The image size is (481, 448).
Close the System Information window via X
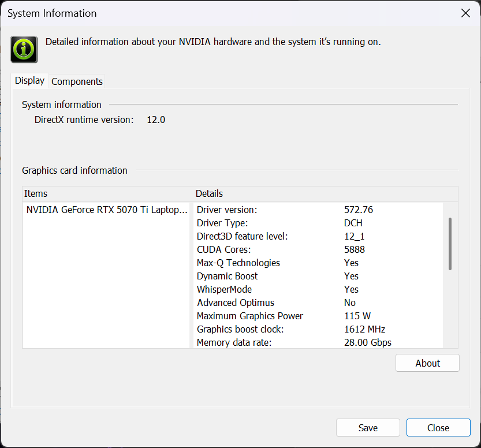click(x=465, y=13)
